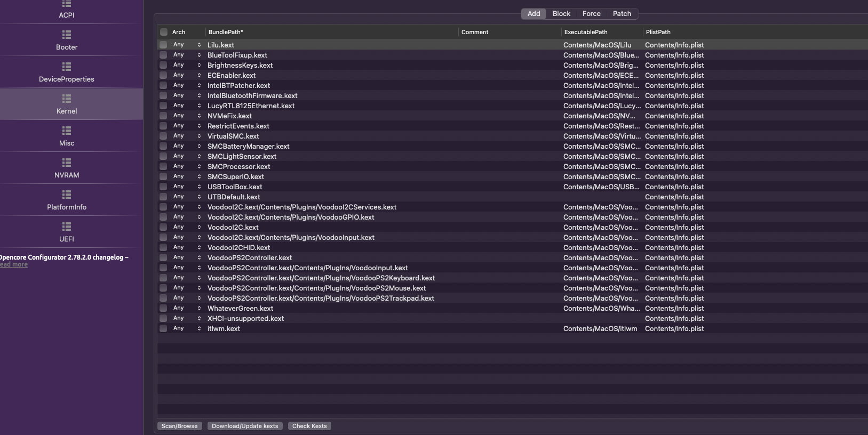
Task: Open the Misc section icon
Action: pos(67,131)
